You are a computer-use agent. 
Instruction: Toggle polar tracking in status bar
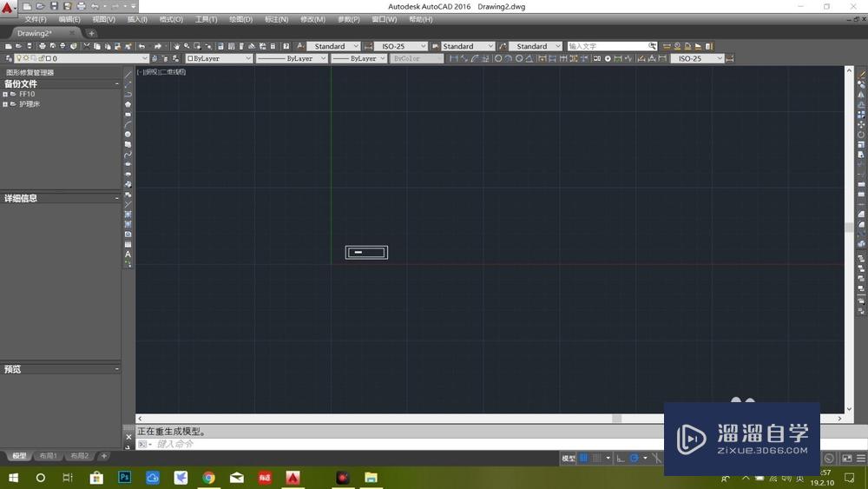635,458
